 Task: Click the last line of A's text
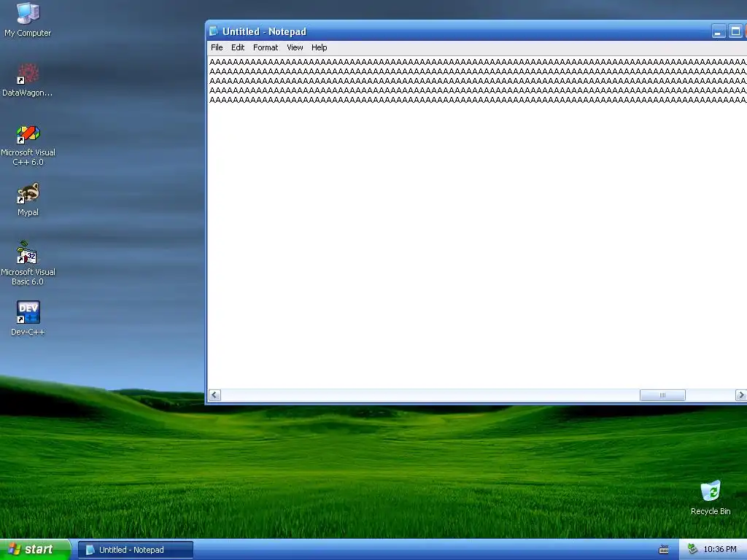click(478, 100)
